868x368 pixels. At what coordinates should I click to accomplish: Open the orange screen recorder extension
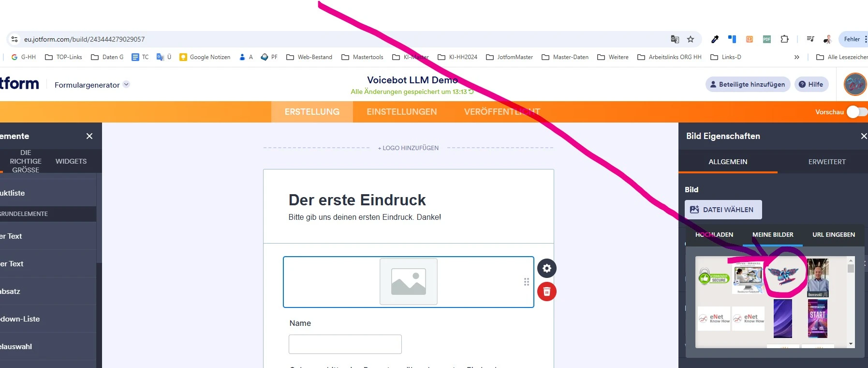click(x=750, y=39)
